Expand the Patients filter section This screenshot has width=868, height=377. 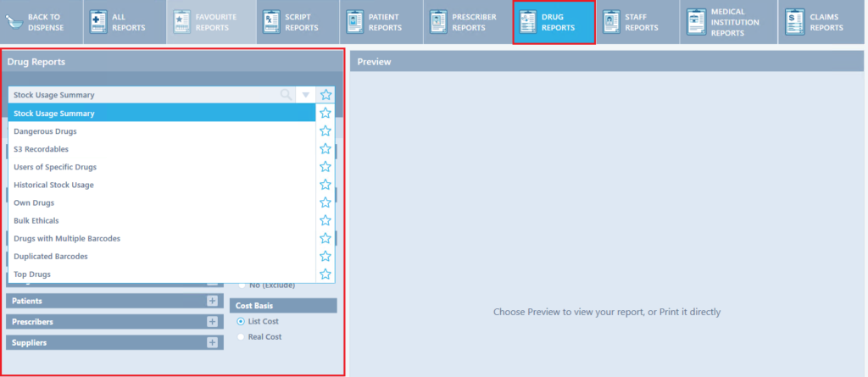[x=212, y=301]
